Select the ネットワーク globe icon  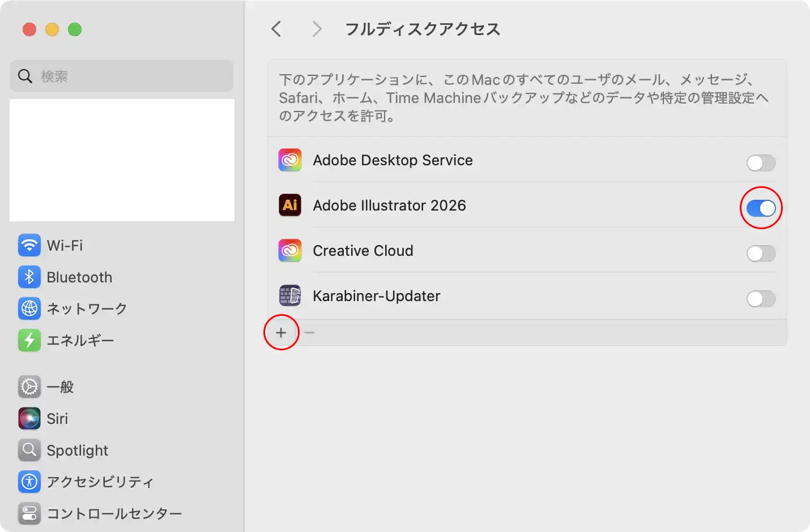pyautogui.click(x=29, y=308)
